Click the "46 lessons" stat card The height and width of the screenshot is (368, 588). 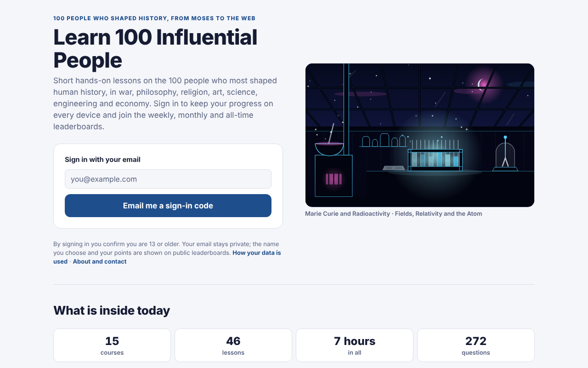233,345
